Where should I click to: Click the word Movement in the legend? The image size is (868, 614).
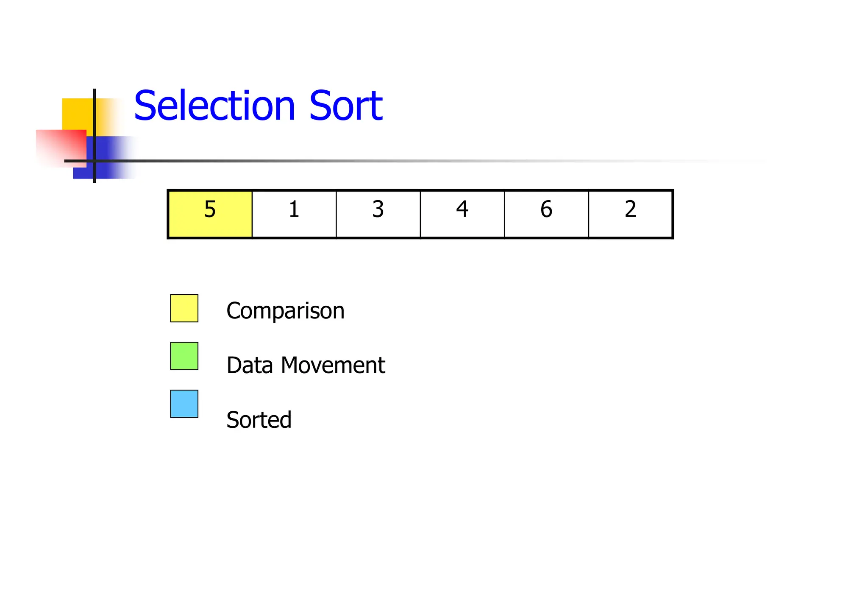coord(333,365)
